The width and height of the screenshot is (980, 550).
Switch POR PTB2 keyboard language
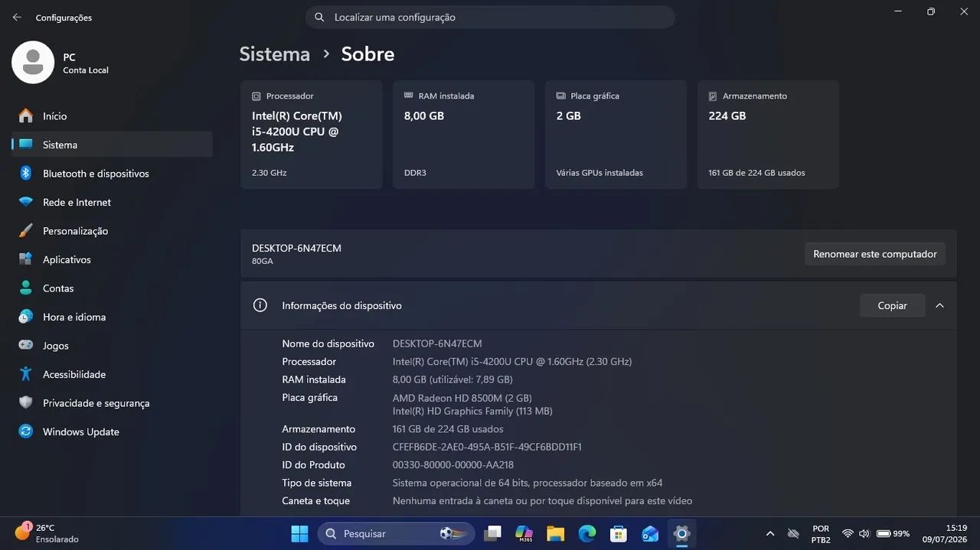click(821, 533)
